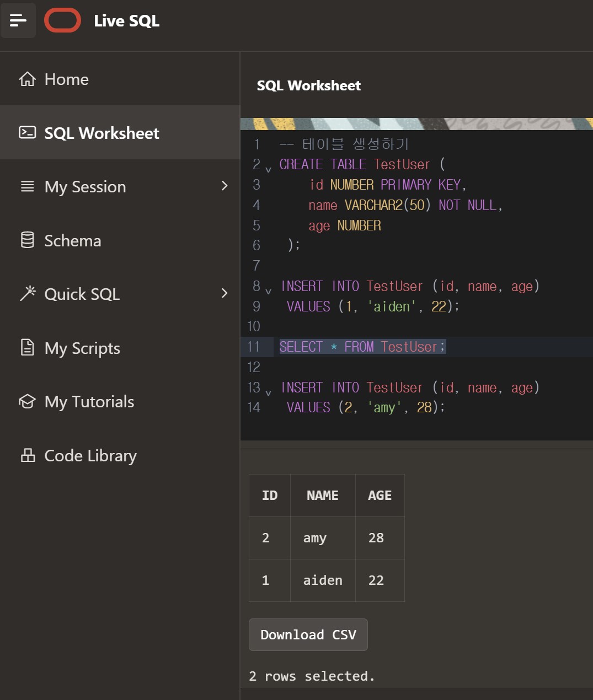Click the NAME column header
This screenshot has width=593, height=700.
(x=323, y=496)
